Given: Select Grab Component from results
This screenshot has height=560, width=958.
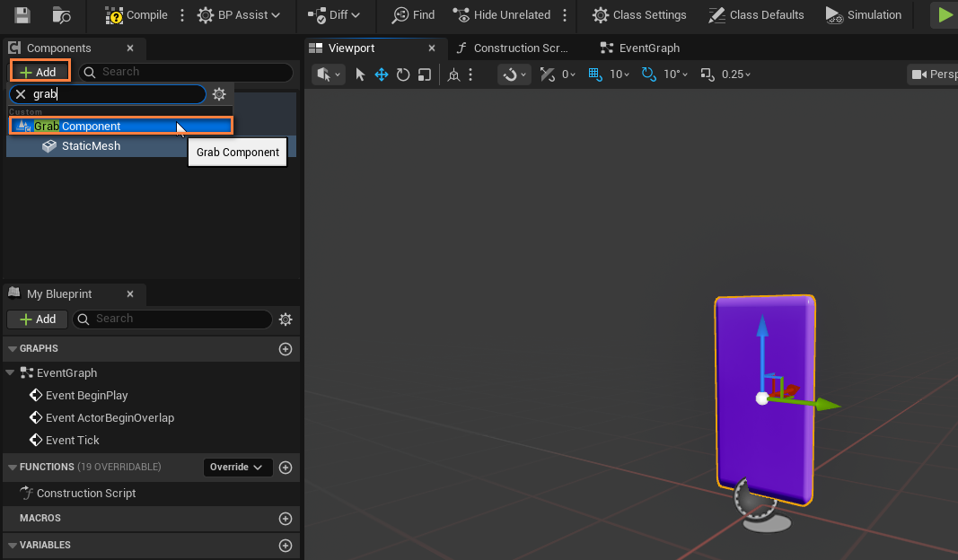Looking at the screenshot, I should (x=121, y=126).
